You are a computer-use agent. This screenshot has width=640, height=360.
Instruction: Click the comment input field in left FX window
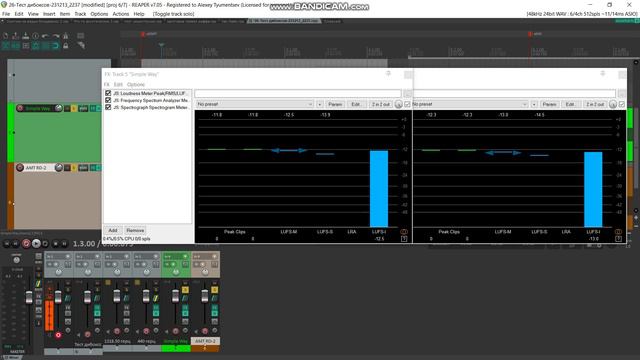[298, 94]
